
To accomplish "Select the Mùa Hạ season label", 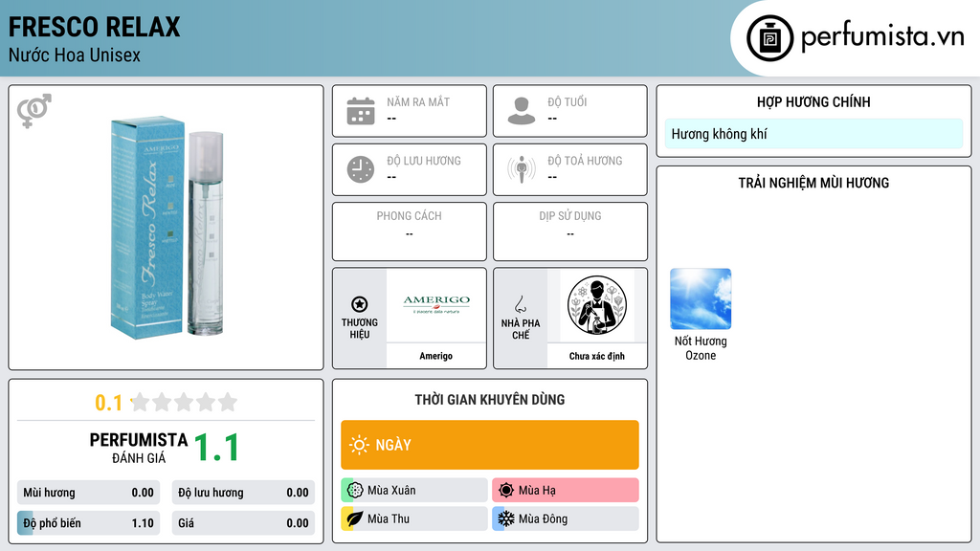I will pyautogui.click(x=537, y=491).
